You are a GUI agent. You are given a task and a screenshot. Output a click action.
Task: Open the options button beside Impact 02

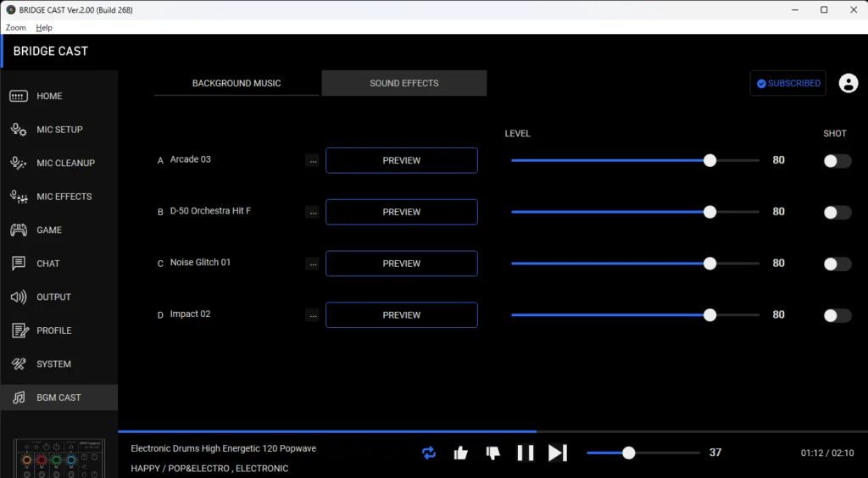coord(313,315)
